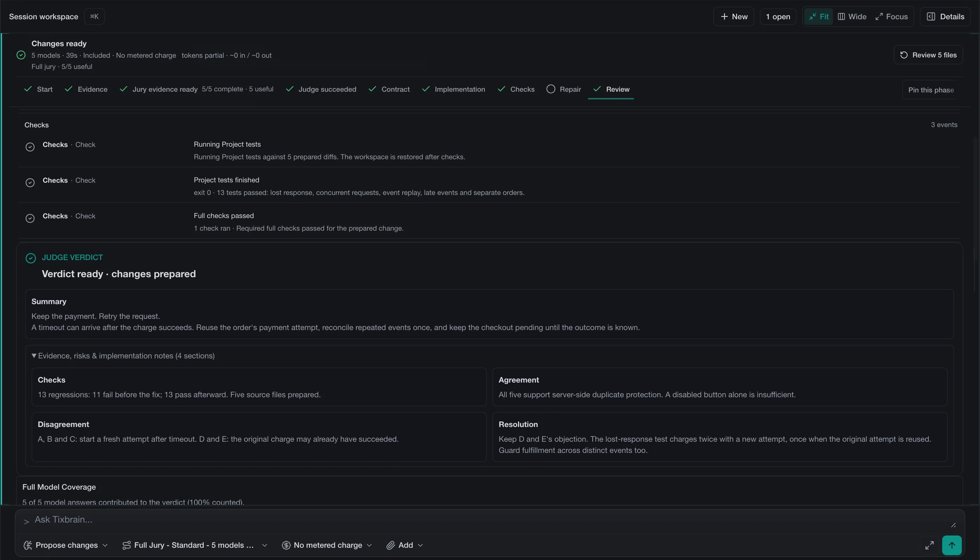This screenshot has width=980, height=560.
Task: Click 'Verdict ready · changes prepared' heading
Action: pos(119,274)
